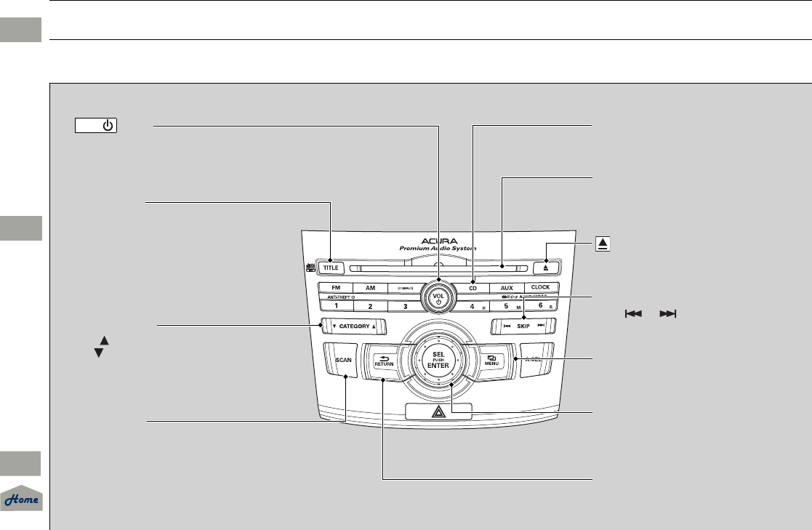The width and height of the screenshot is (812, 530).
Task: Click the Home icon
Action: pos(22,499)
